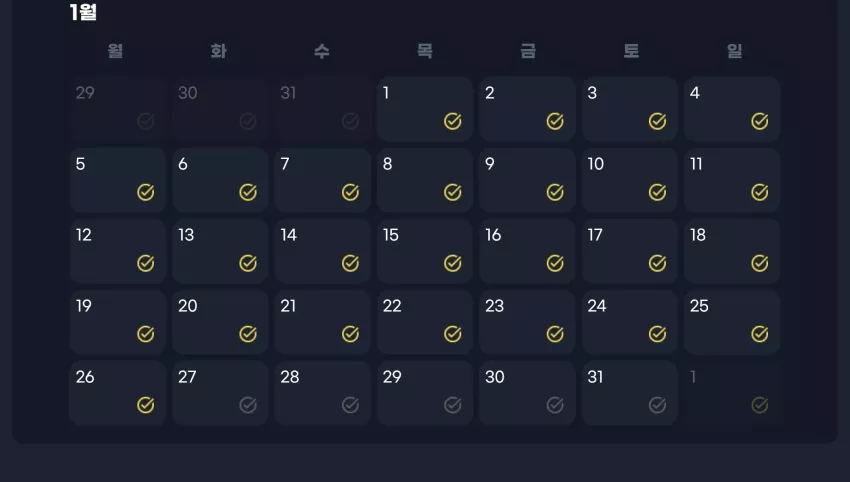
Task: Click the 목 weekday column header
Action: (x=424, y=51)
